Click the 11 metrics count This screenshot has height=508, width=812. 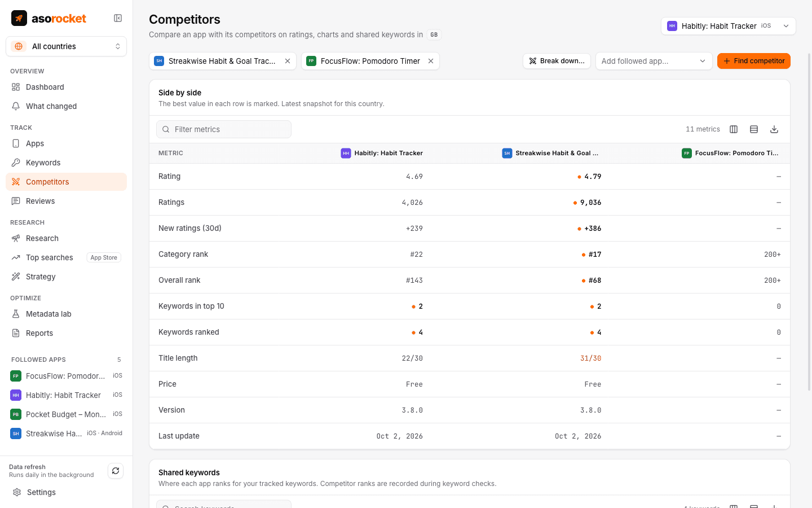(x=703, y=129)
